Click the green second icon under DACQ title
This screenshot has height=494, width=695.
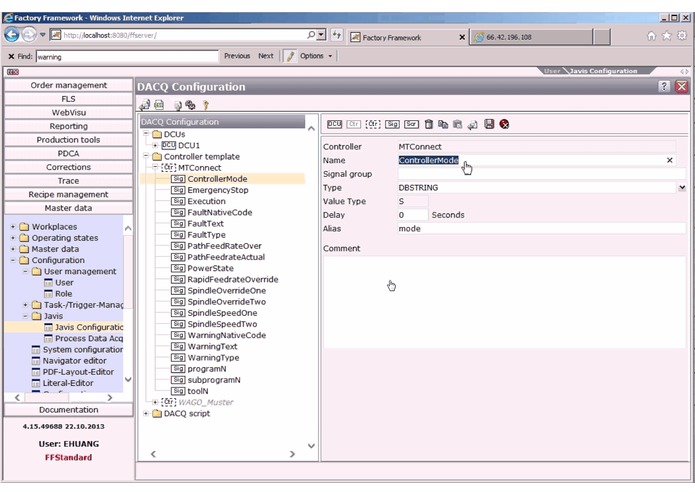pyautogui.click(x=159, y=105)
